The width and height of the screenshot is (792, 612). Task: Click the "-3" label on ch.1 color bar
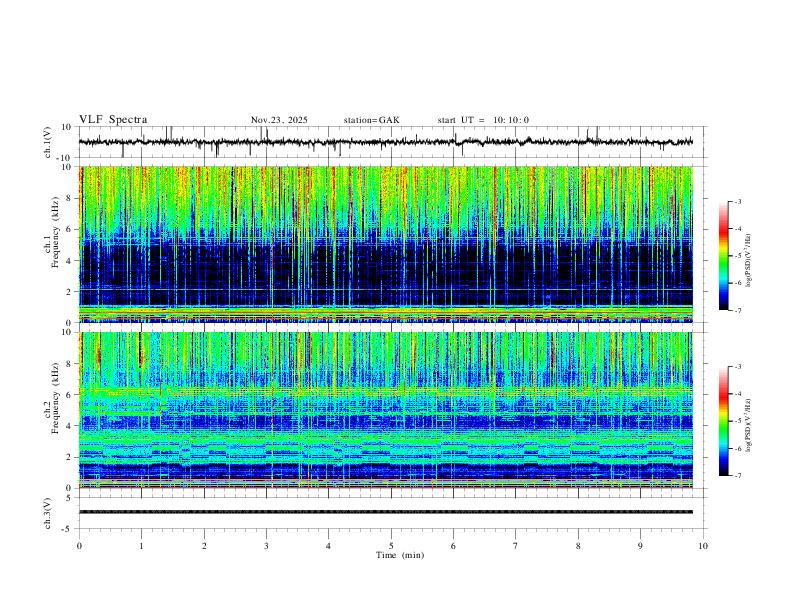coord(737,201)
